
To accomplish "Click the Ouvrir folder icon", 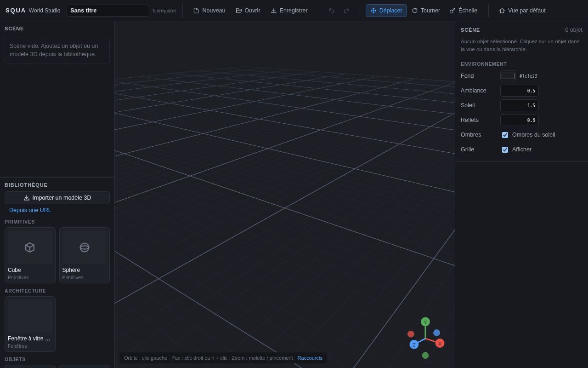I will (239, 11).
